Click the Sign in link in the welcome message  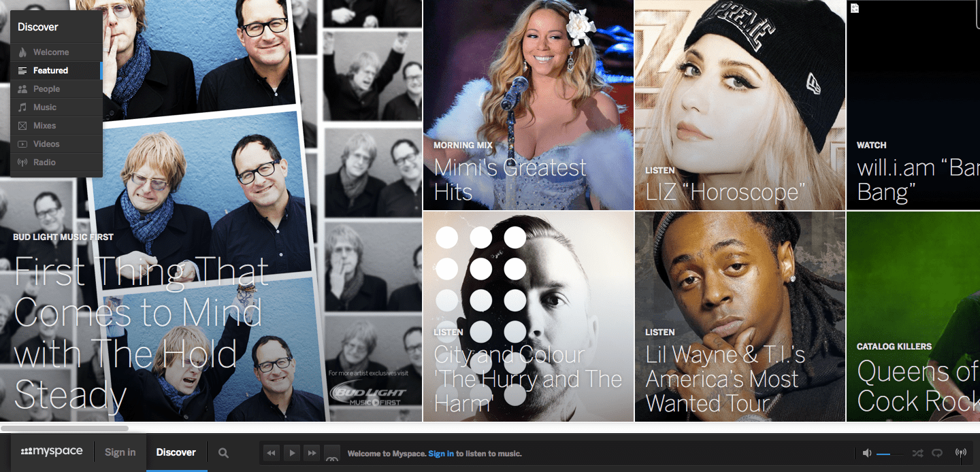click(x=441, y=454)
